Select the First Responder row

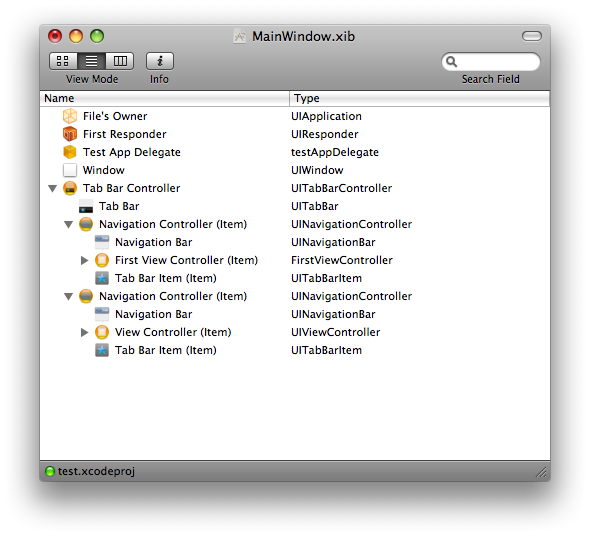(295, 134)
